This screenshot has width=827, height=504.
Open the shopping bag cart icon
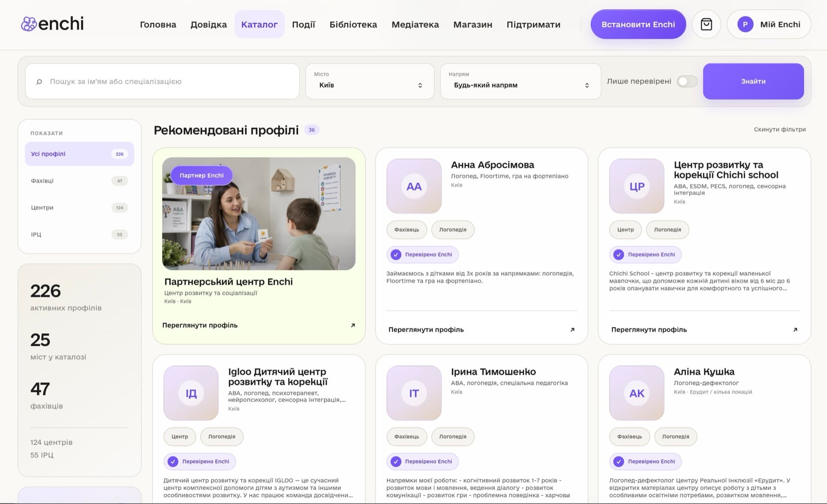706,24
